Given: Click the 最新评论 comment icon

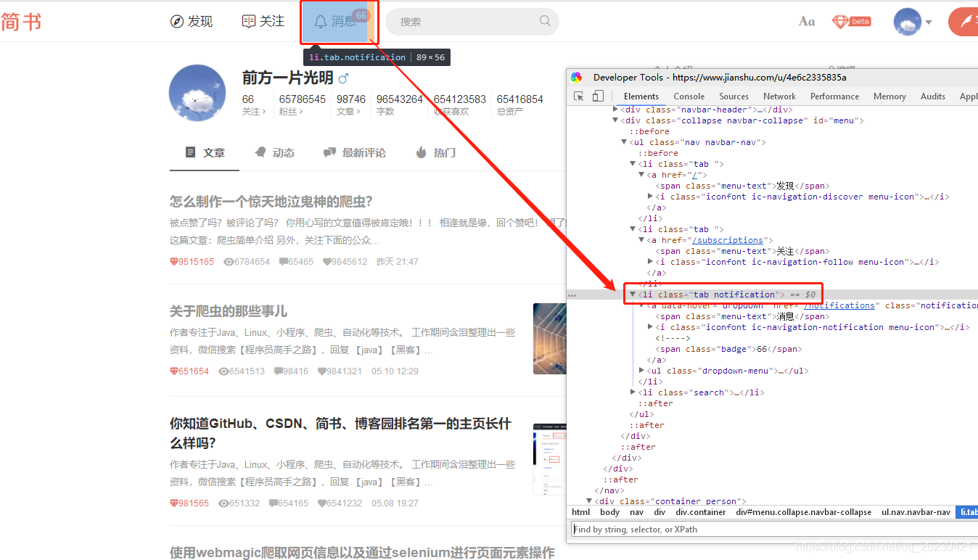Looking at the screenshot, I should [x=329, y=152].
